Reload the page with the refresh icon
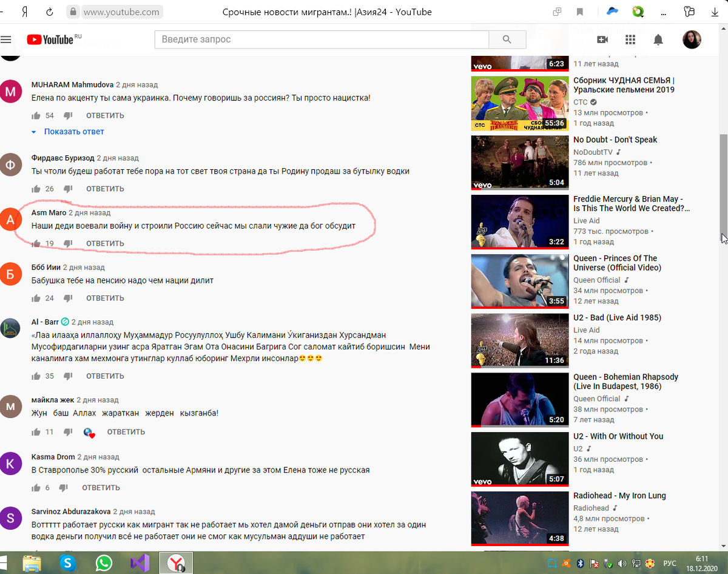728x574 pixels. coord(49,12)
